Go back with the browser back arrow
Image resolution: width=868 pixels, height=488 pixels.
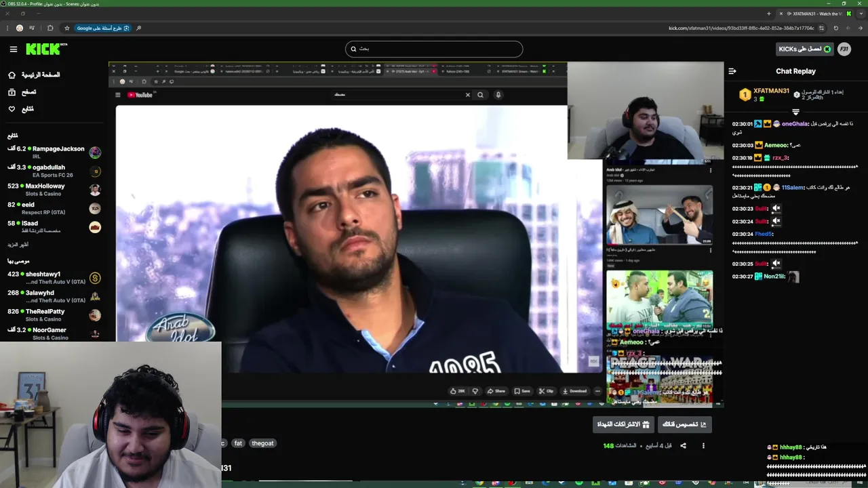pyautogui.click(x=859, y=28)
